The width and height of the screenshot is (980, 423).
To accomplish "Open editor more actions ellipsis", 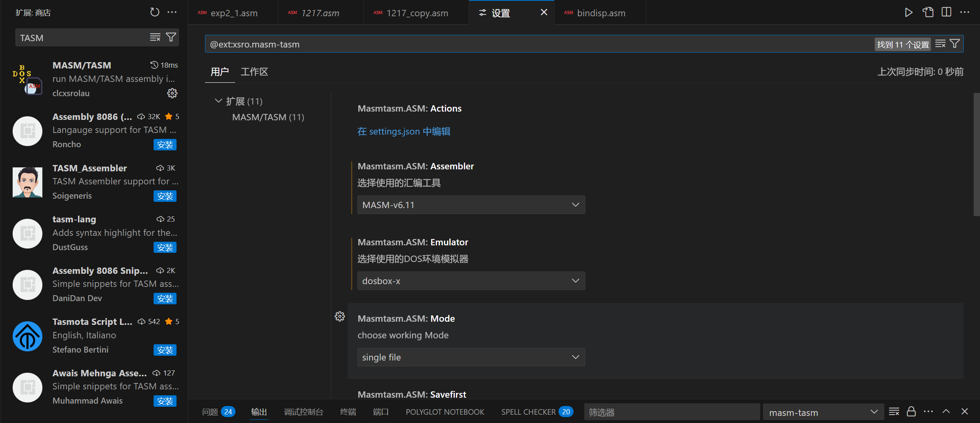I will 965,12.
